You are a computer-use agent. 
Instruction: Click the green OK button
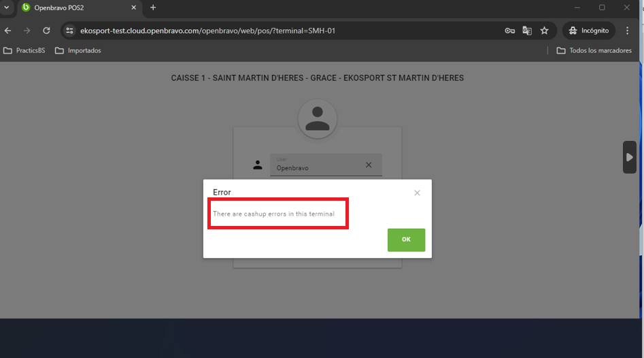[x=406, y=240]
